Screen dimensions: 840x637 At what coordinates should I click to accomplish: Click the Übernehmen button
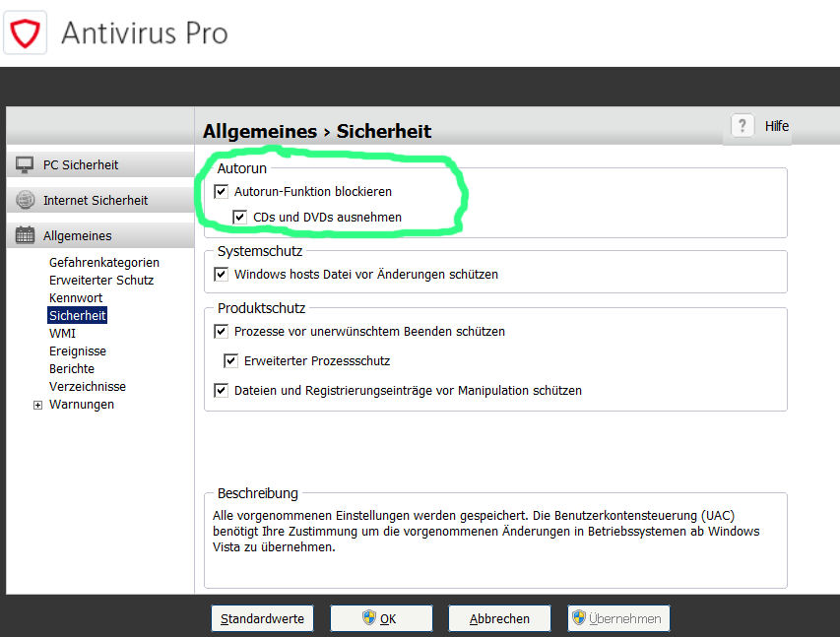[x=618, y=618]
